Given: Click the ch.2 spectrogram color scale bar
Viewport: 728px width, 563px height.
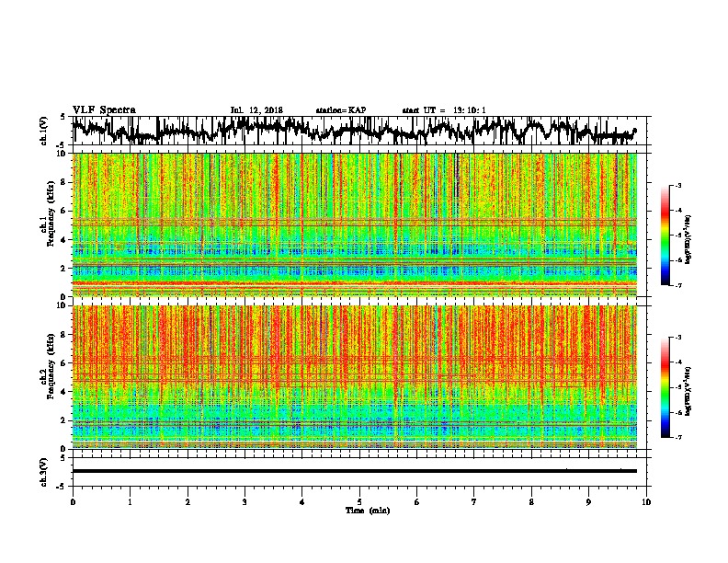Looking at the screenshot, I should tap(665, 387).
